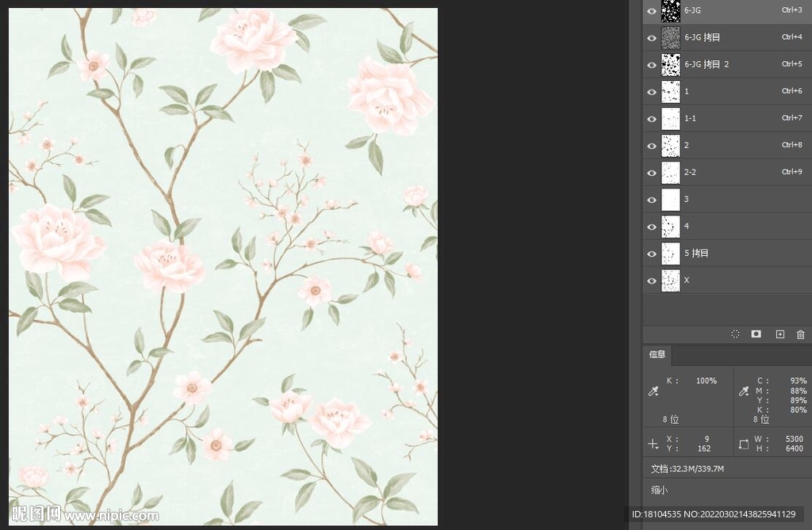The image size is (812, 530).
Task: Click save selection as channel icon
Action: click(x=756, y=334)
